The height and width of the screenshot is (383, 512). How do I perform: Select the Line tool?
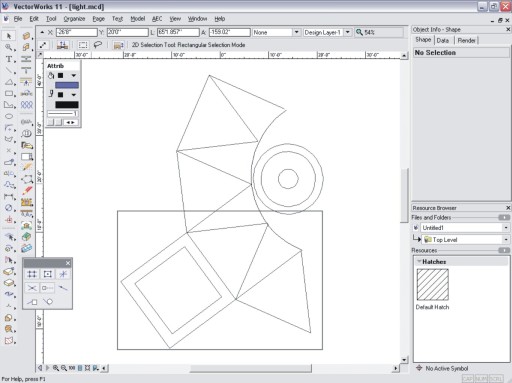coord(9,70)
